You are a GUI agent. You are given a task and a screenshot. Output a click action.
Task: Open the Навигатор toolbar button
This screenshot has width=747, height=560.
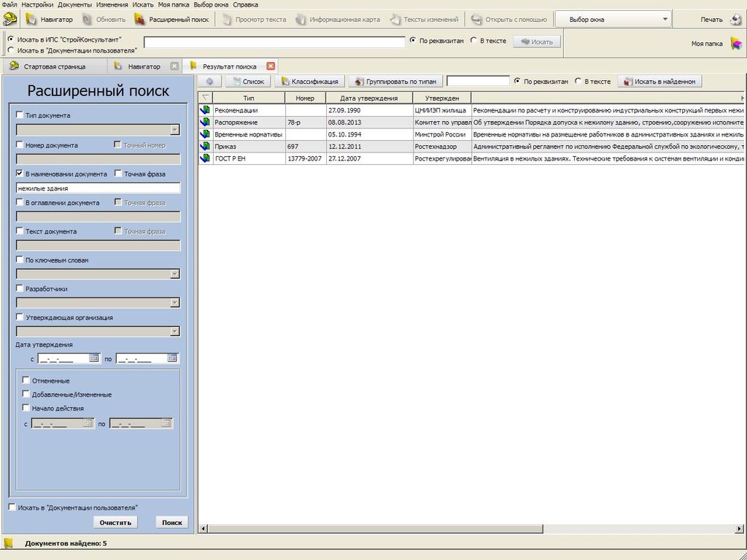pyautogui.click(x=50, y=20)
